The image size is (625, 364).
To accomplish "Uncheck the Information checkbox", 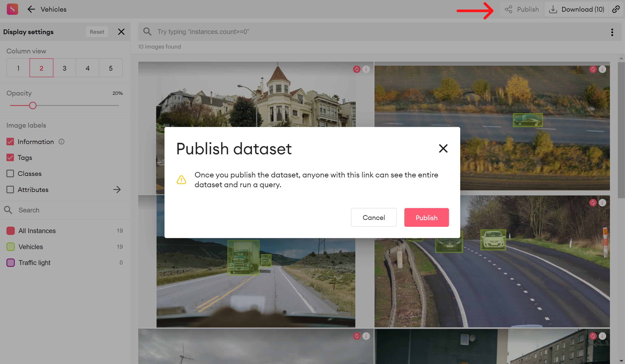I will point(10,142).
